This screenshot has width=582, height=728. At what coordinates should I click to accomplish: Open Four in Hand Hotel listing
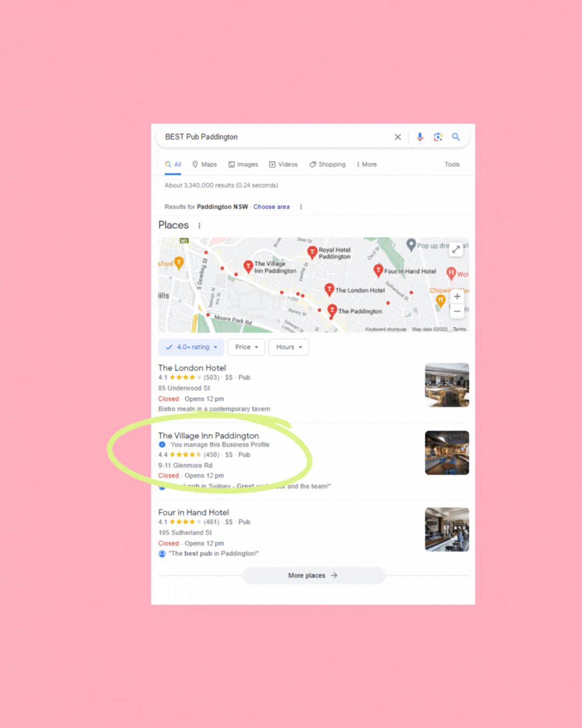[193, 512]
